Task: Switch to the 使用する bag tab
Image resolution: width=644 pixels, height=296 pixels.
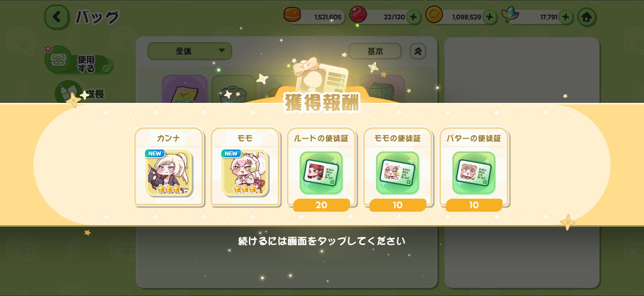Action: (79, 61)
